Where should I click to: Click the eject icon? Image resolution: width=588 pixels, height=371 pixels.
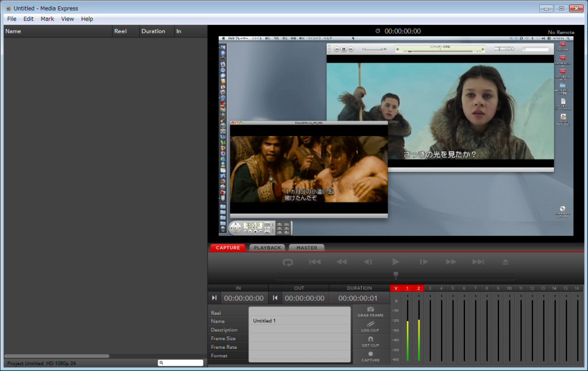[x=506, y=262]
